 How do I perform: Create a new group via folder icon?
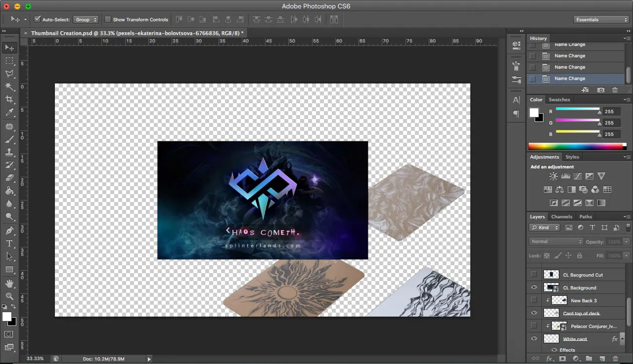pyautogui.click(x=589, y=359)
